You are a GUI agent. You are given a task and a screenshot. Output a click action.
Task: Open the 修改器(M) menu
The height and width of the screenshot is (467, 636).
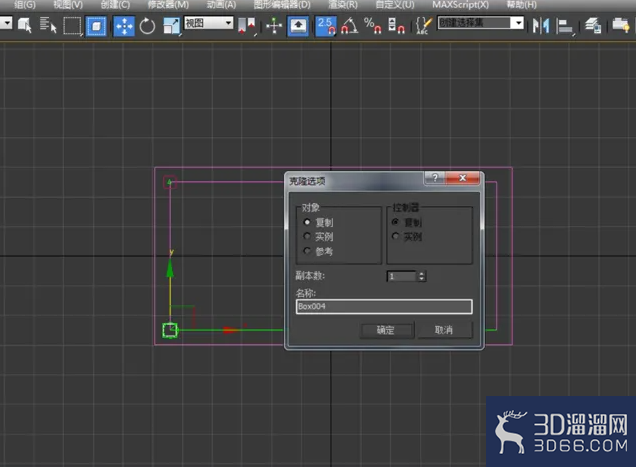[168, 5]
